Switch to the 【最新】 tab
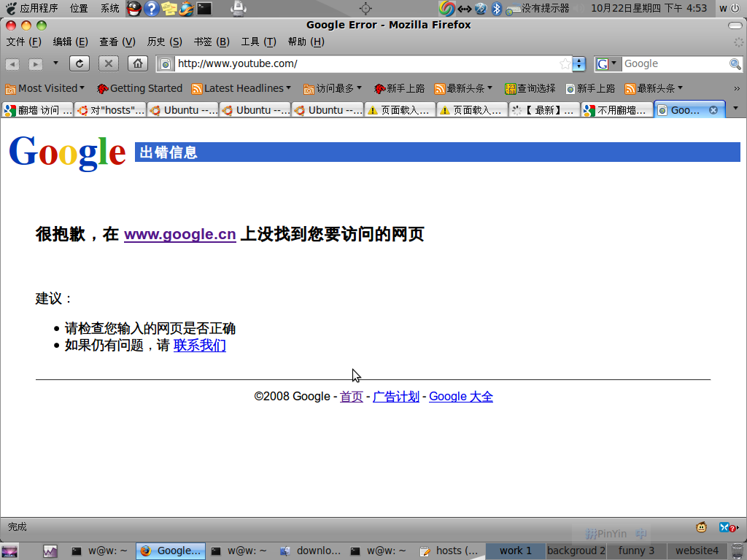This screenshot has width=747, height=560. 544,111
